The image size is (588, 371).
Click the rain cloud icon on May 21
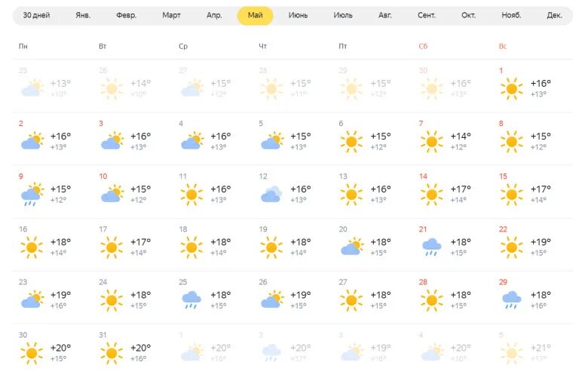pyautogui.click(x=432, y=247)
